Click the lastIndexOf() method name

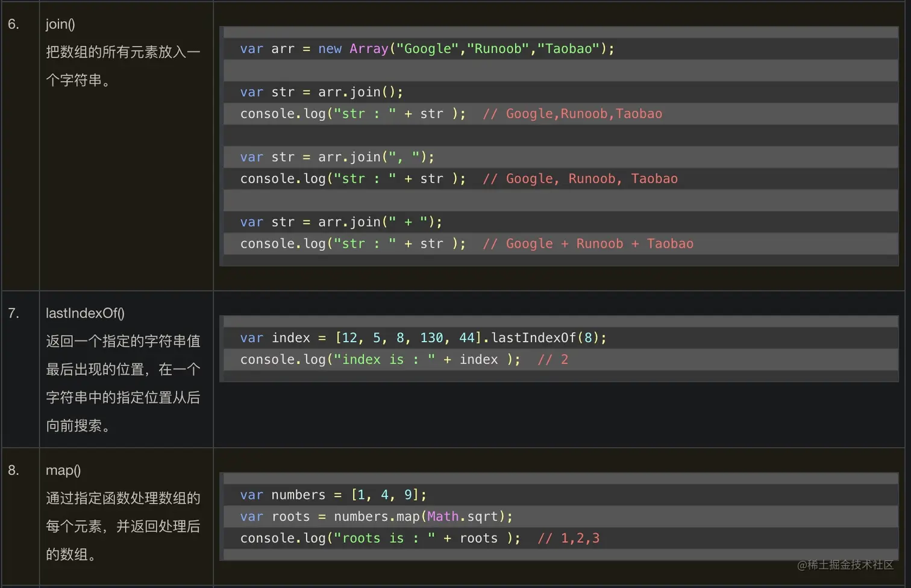[x=85, y=313]
